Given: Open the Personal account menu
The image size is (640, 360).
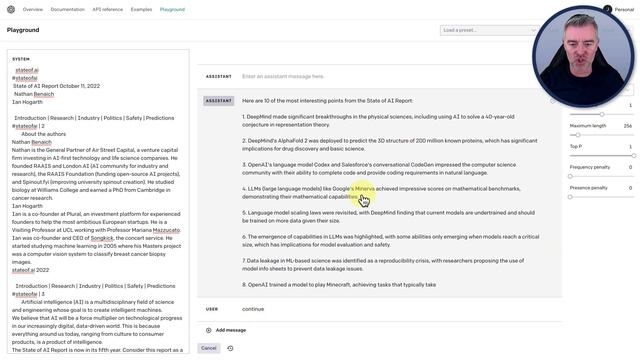Looking at the screenshot, I should (x=624, y=9).
